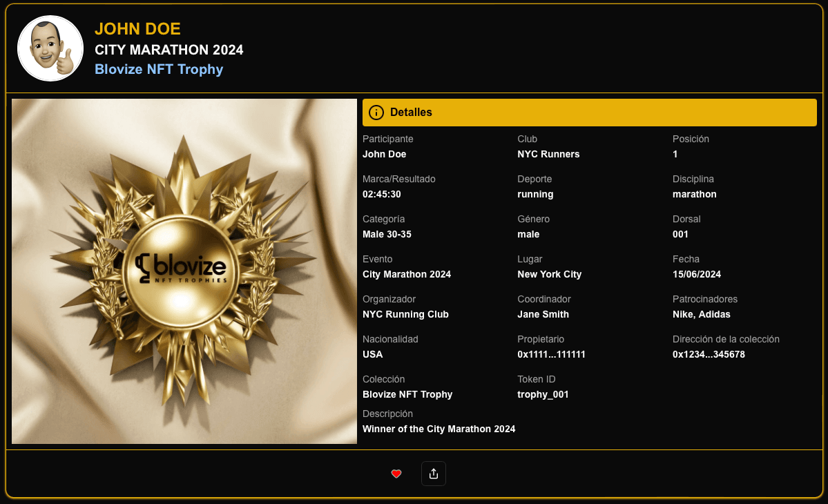This screenshot has width=828, height=504.
Task: Click the CITY MARATHON 2024 title
Action: click(x=169, y=50)
